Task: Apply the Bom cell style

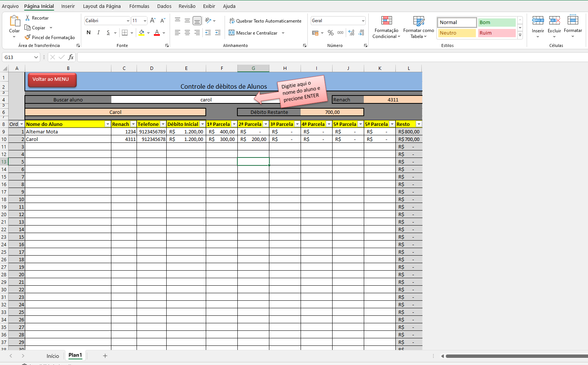Action: click(x=496, y=23)
